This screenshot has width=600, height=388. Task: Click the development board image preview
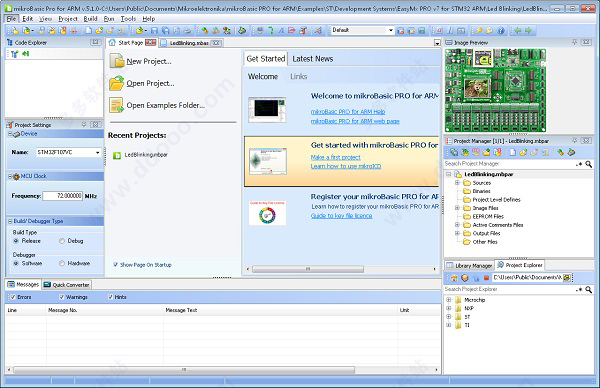(495, 91)
